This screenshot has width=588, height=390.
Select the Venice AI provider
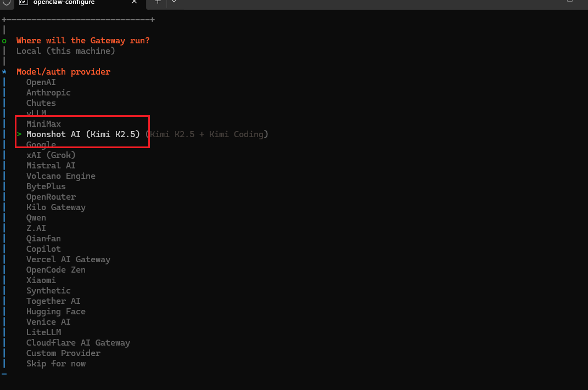pos(48,322)
